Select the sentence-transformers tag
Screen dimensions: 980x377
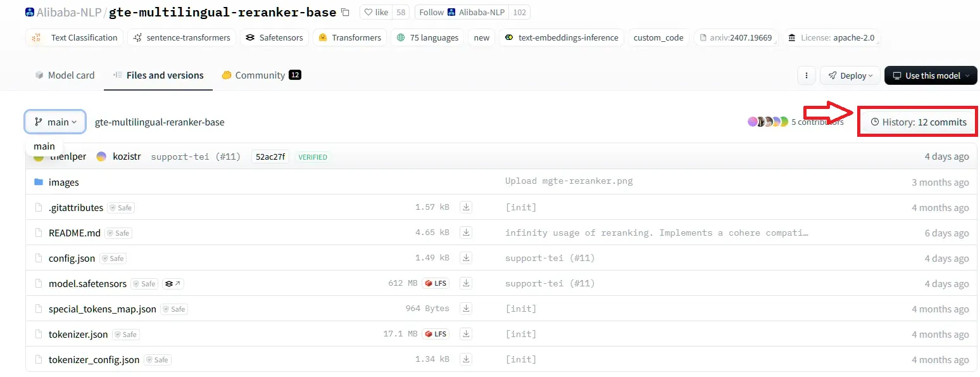pos(182,37)
